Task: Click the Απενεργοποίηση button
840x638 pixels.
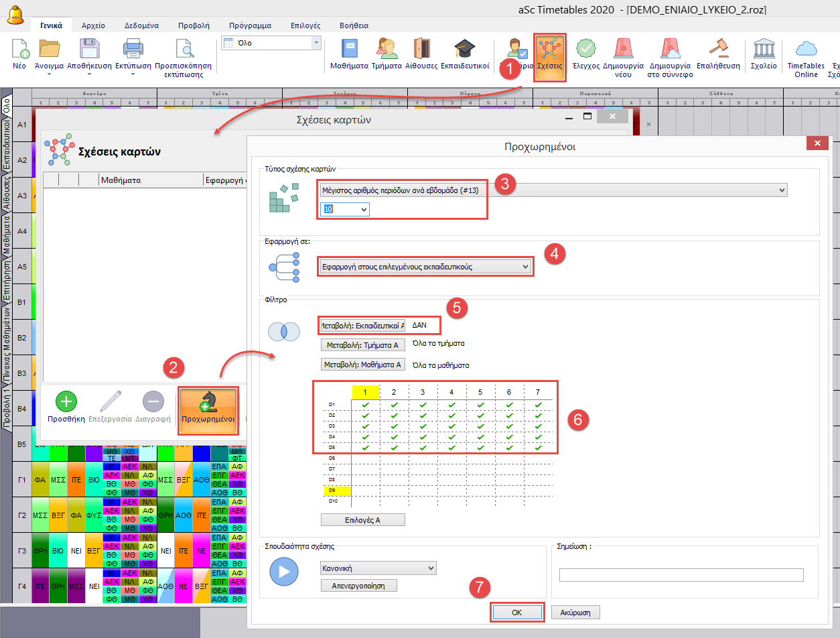Action: (358, 586)
